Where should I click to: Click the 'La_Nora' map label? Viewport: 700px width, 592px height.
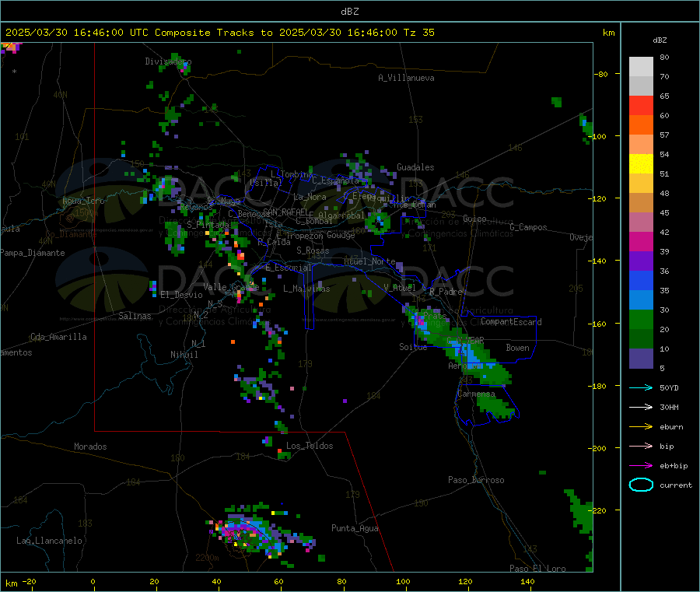click(310, 197)
